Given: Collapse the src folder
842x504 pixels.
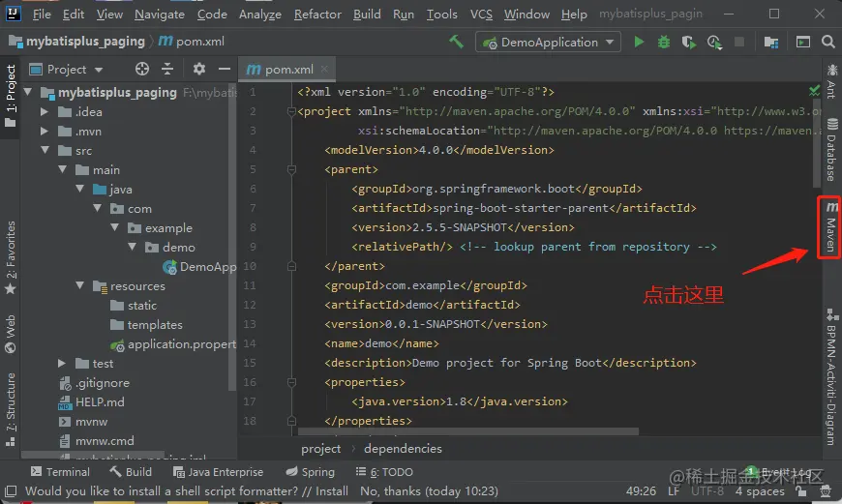Looking at the screenshot, I should point(45,150).
